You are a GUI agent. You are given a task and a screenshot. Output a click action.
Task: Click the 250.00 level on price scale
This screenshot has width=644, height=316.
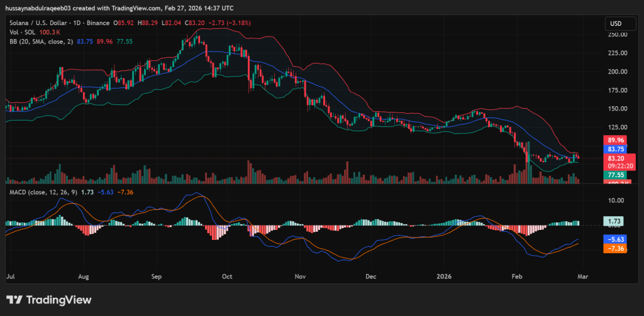pyautogui.click(x=616, y=35)
